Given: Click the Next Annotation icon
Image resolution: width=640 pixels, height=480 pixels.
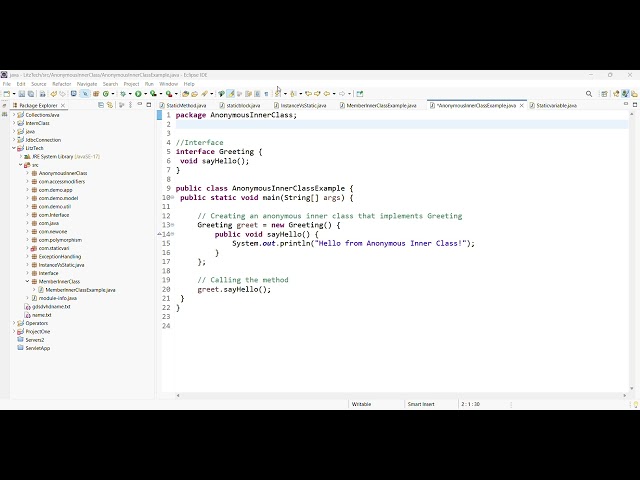Looking at the screenshot, I should click(x=278, y=94).
